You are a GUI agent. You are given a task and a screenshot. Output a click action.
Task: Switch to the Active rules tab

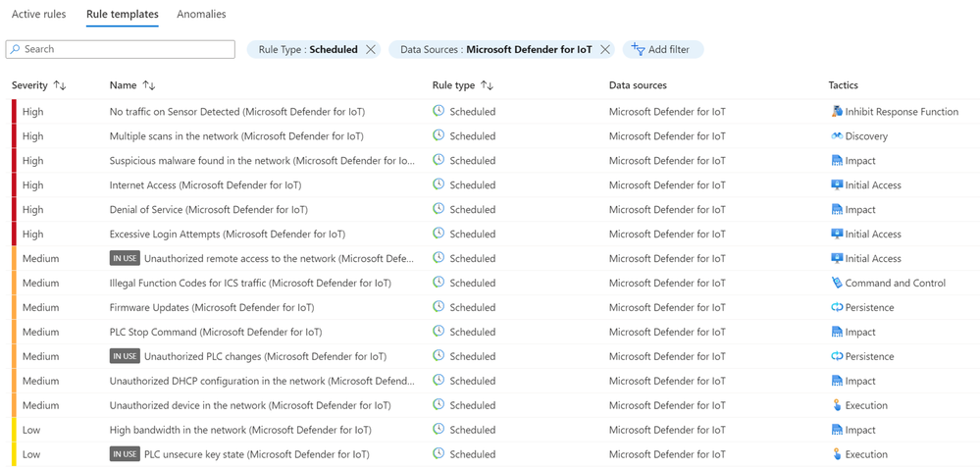point(39,15)
